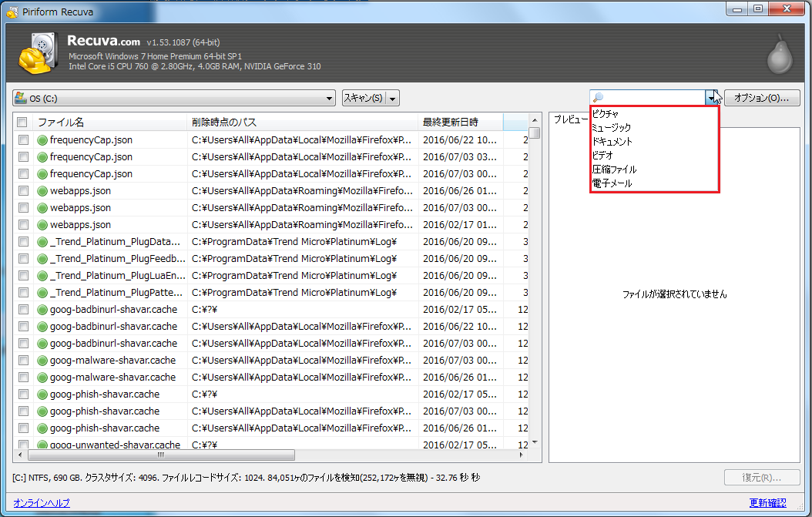Check goog-phish-shavar.cache box dated 2016/07/03
Viewport: 812px width, 517px height.
click(x=23, y=411)
